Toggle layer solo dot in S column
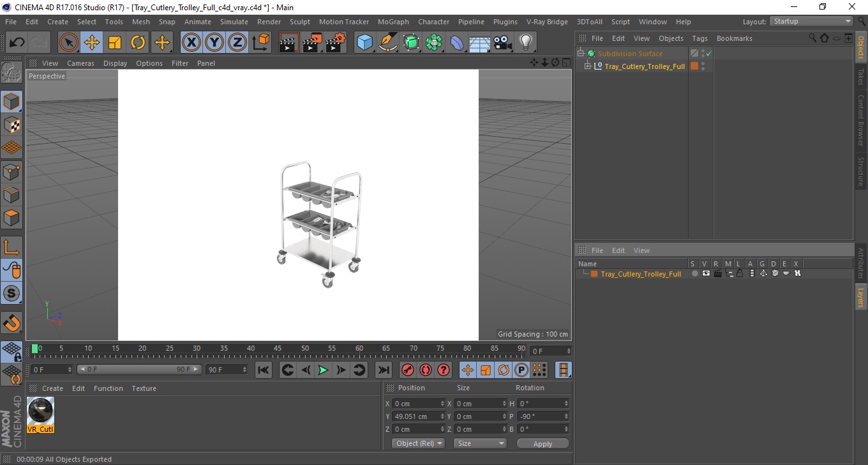868x465 pixels. 694,273
